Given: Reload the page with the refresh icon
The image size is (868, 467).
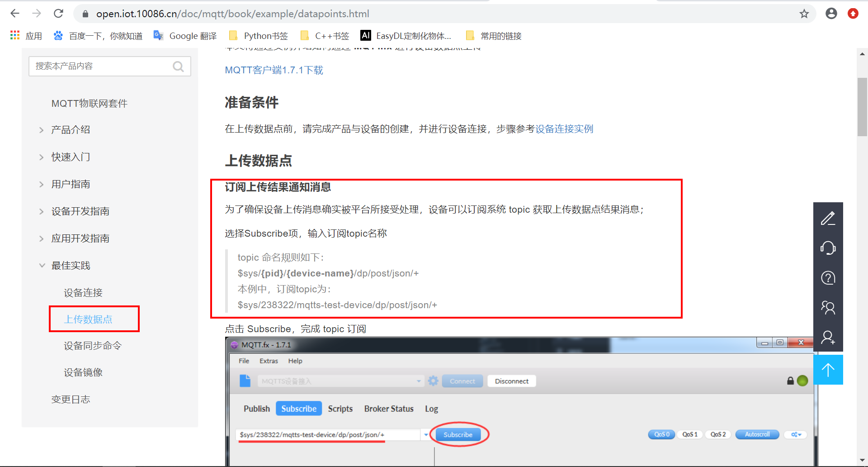Looking at the screenshot, I should tap(58, 14).
